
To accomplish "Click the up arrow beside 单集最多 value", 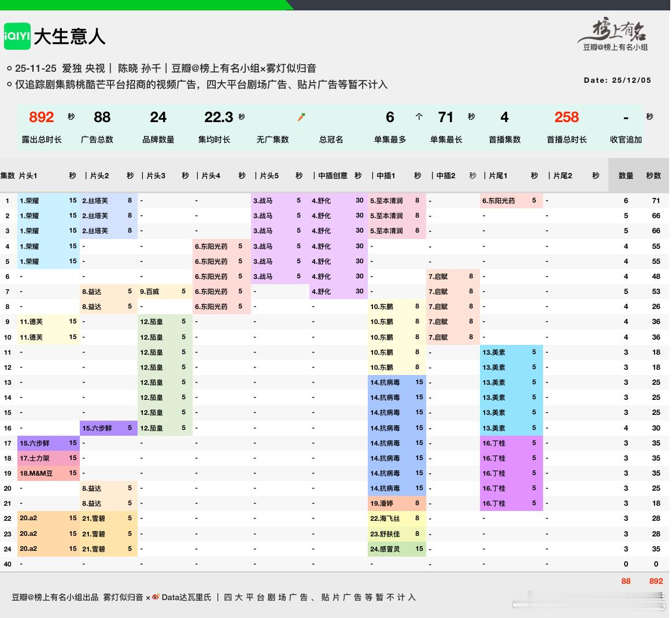I will pos(419,117).
